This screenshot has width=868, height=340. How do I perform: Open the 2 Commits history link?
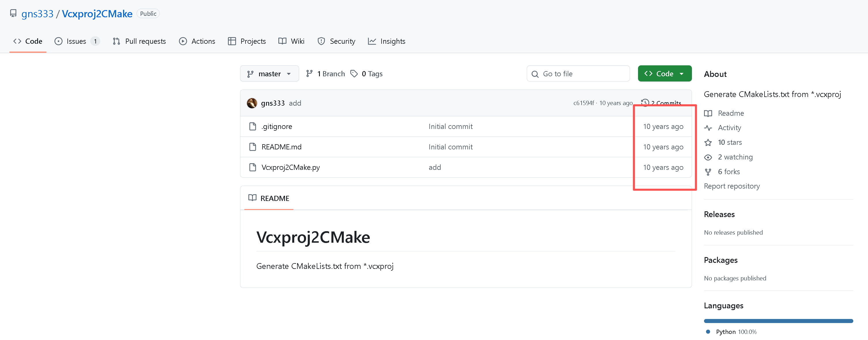click(661, 103)
